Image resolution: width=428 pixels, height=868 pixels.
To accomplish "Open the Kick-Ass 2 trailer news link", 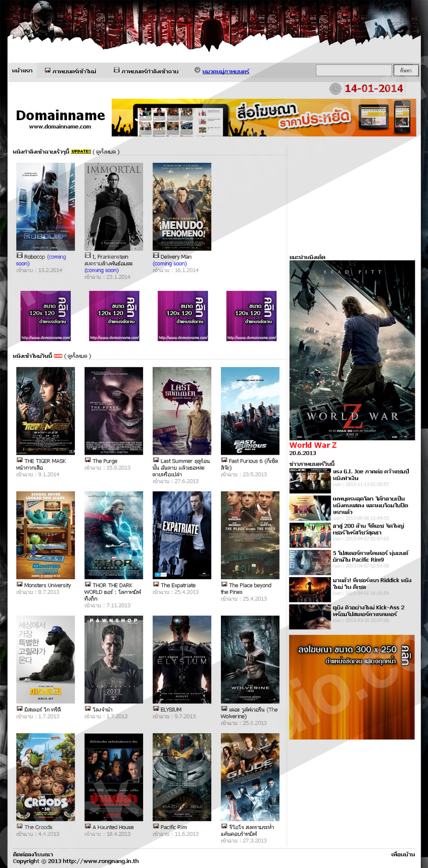I will (x=368, y=611).
